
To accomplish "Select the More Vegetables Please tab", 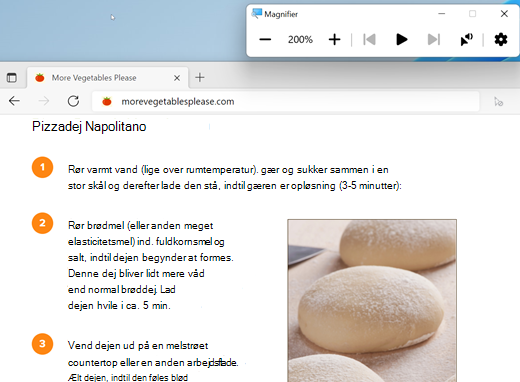I will (x=107, y=78).
